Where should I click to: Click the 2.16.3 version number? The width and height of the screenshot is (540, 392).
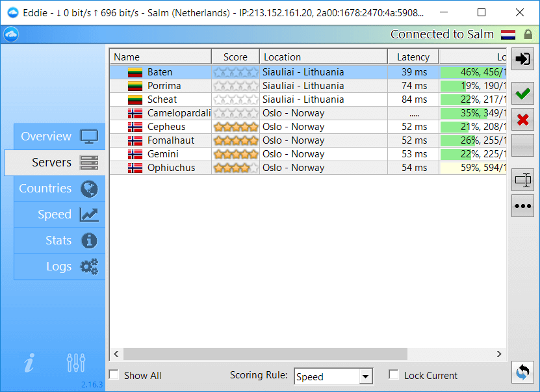coord(92,384)
